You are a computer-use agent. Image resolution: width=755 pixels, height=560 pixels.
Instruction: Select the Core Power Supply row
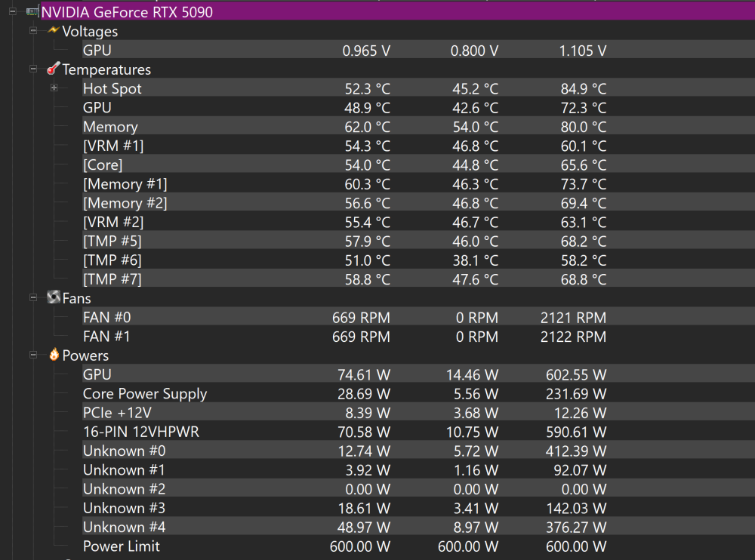(x=418, y=393)
